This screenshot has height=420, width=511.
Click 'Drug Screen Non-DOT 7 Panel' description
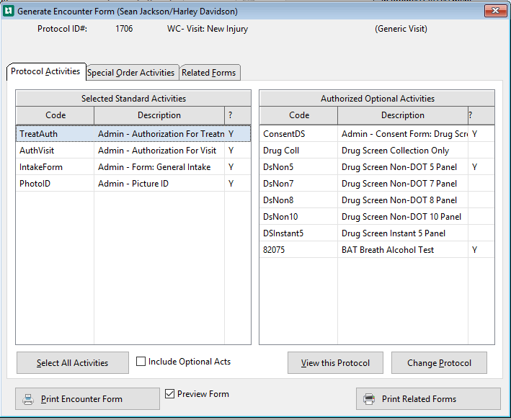click(399, 184)
